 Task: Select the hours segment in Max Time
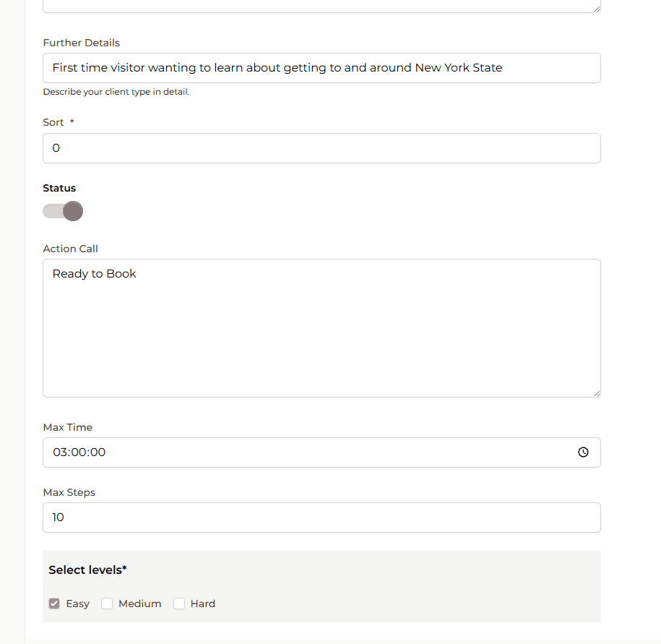60,452
